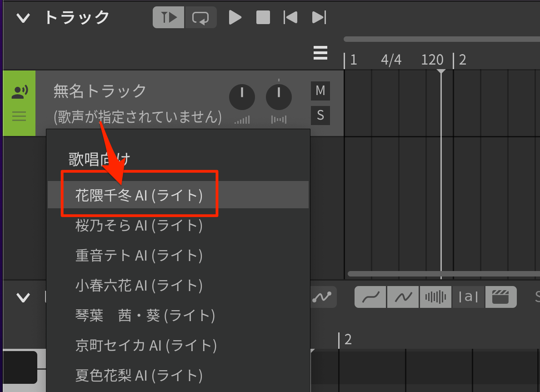Click the singer voice icon on the track

point(20,92)
